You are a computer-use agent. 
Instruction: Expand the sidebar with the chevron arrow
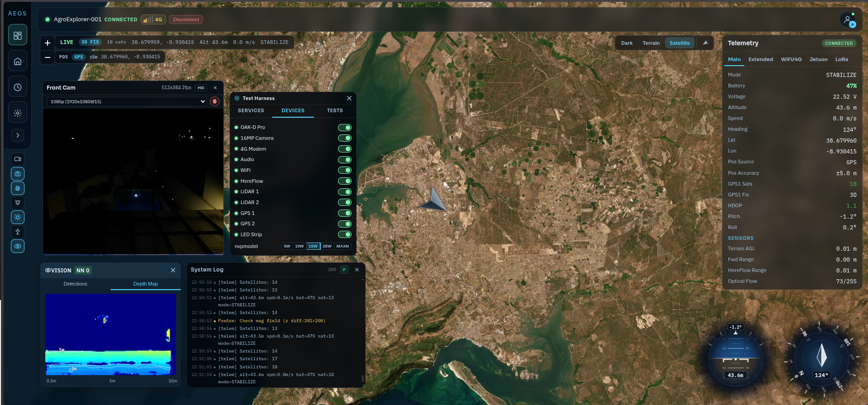coord(18,135)
